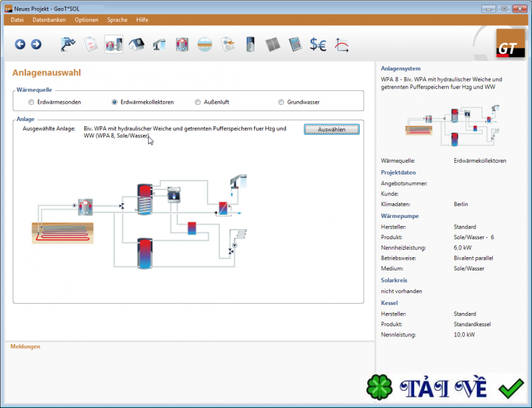The width and height of the screenshot is (532, 408).
Task: Open the Datei menu
Action: coord(17,20)
